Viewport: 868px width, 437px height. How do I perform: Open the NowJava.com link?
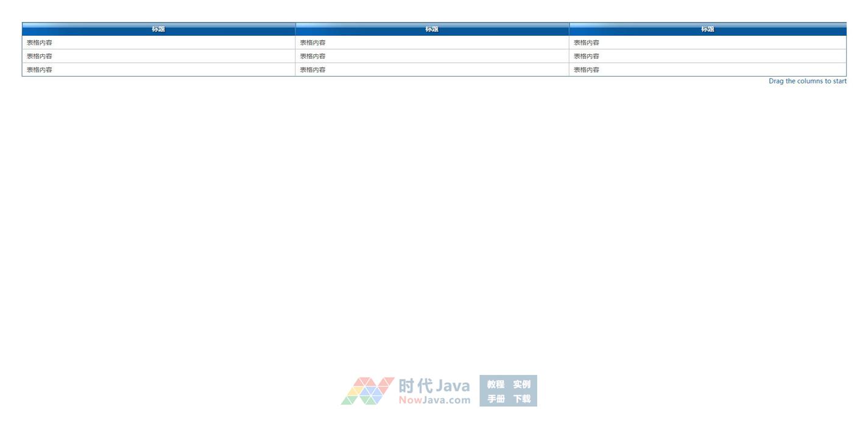(x=434, y=400)
